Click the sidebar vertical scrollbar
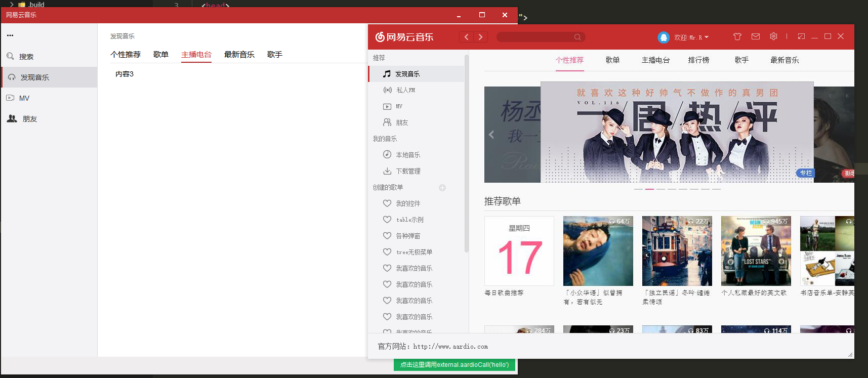868x378 pixels. 466,152
